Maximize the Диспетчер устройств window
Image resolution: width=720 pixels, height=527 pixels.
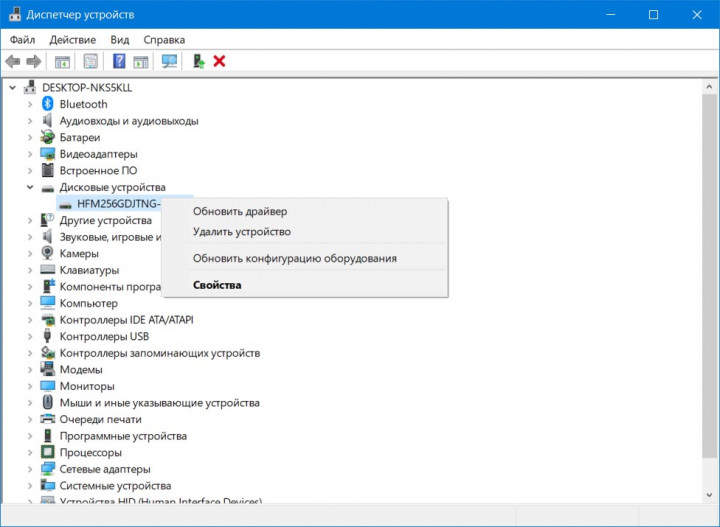(653, 14)
